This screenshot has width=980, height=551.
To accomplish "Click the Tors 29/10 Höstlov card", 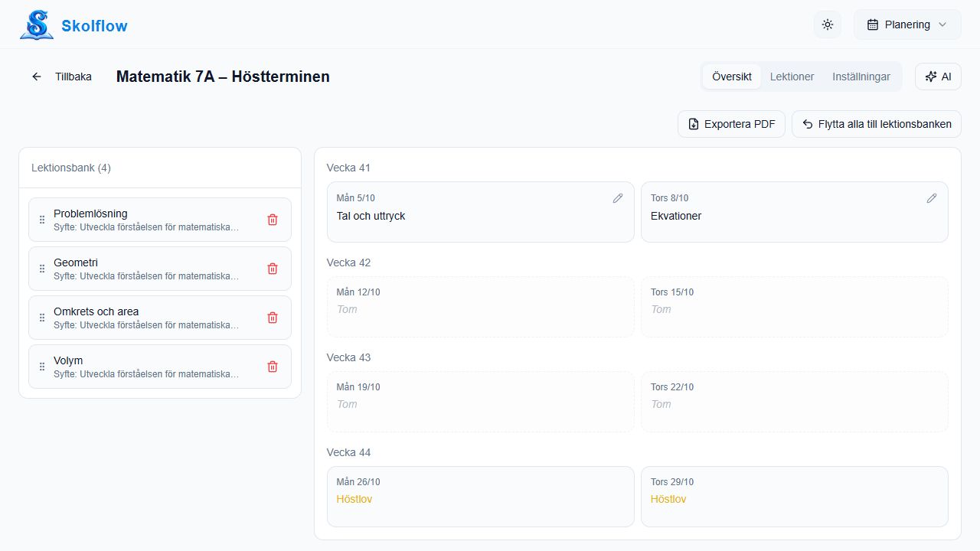I will [795, 497].
